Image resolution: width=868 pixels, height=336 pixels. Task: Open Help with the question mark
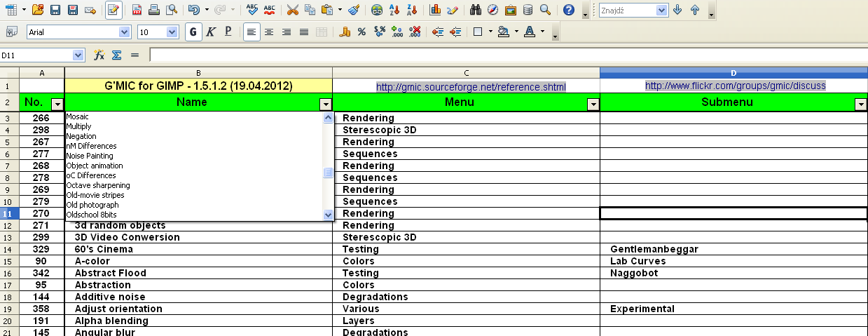point(568,10)
